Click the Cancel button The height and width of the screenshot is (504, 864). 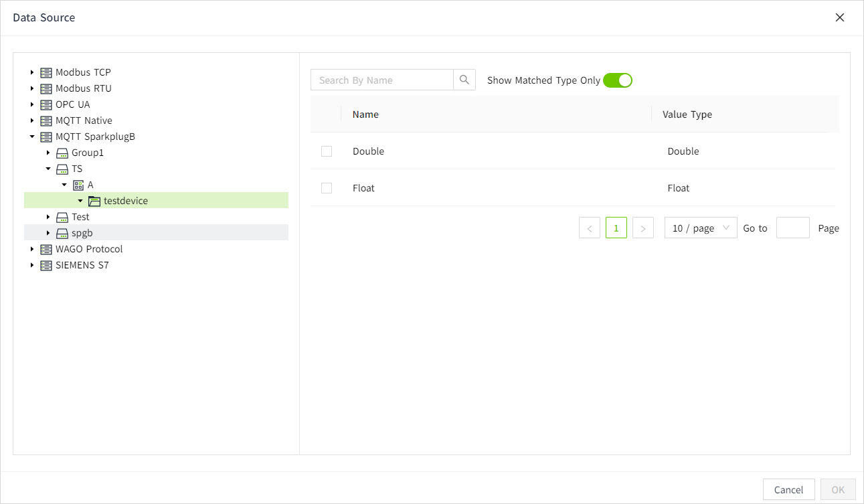tap(788, 489)
